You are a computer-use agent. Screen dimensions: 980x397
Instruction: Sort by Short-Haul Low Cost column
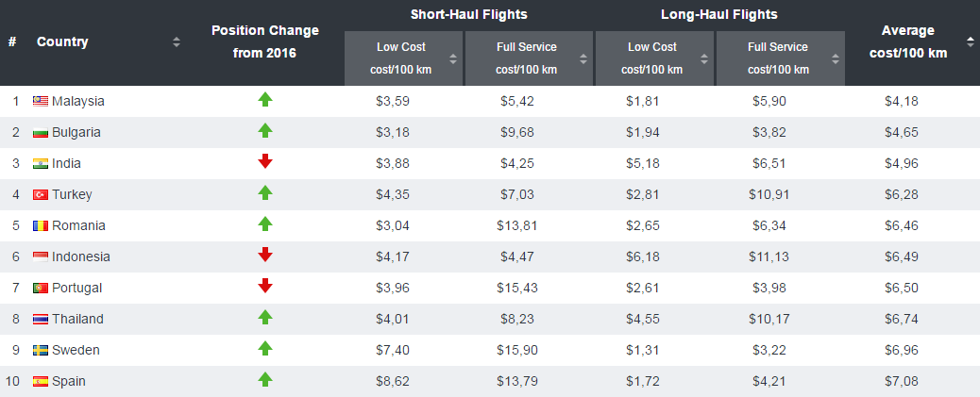coord(453,58)
